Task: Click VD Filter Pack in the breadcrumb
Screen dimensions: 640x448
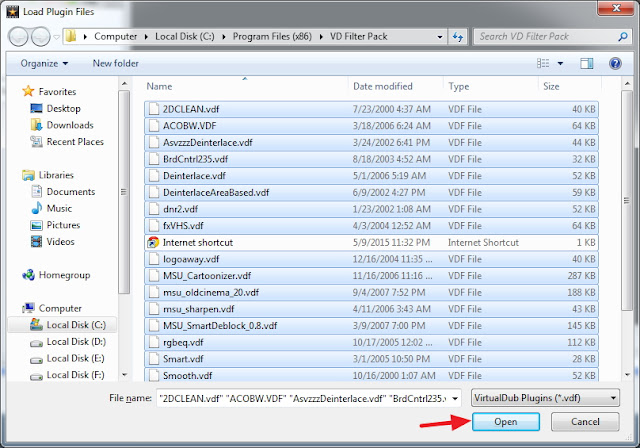Action: 359,36
